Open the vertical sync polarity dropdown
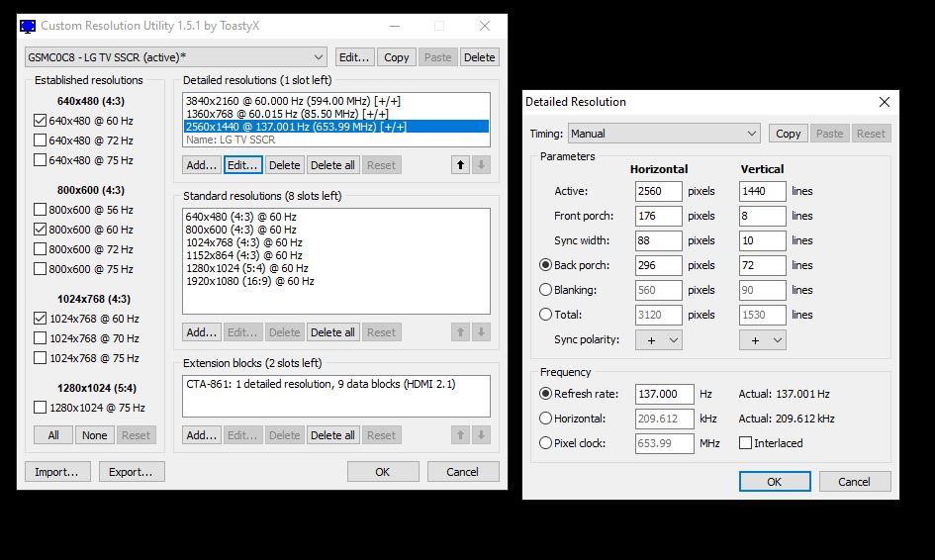This screenshot has width=935, height=560. click(x=763, y=340)
